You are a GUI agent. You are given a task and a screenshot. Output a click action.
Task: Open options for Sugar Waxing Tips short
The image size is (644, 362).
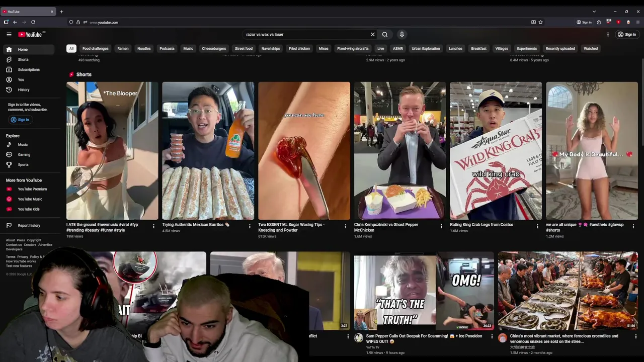tap(345, 226)
